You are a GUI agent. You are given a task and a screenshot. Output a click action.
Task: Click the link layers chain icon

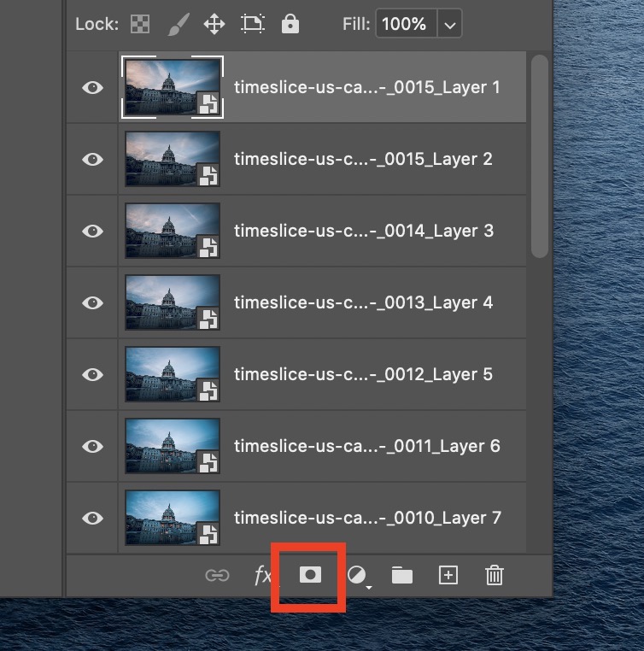click(x=217, y=576)
